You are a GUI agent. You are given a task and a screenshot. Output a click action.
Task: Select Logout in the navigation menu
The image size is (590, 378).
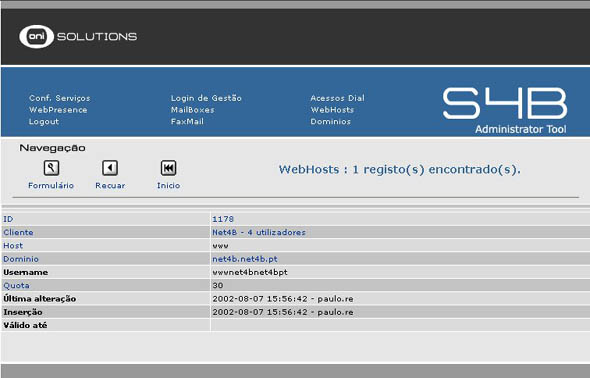coord(44,121)
